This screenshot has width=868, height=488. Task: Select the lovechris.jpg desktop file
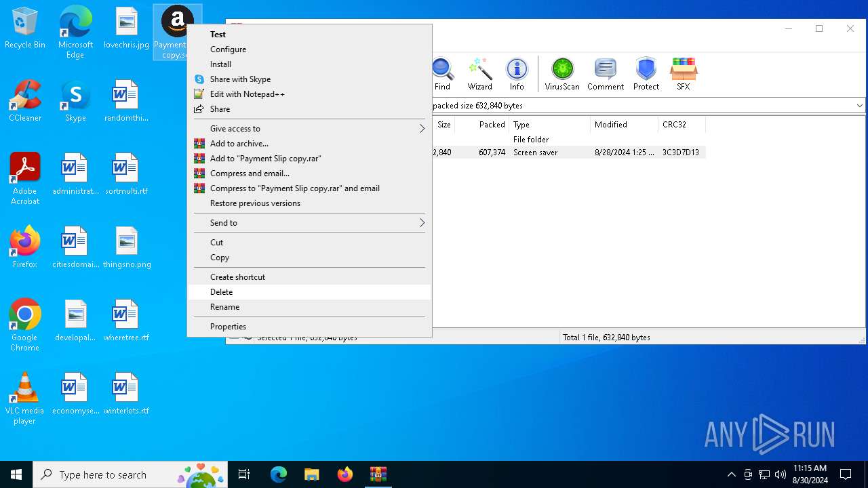[x=126, y=28]
